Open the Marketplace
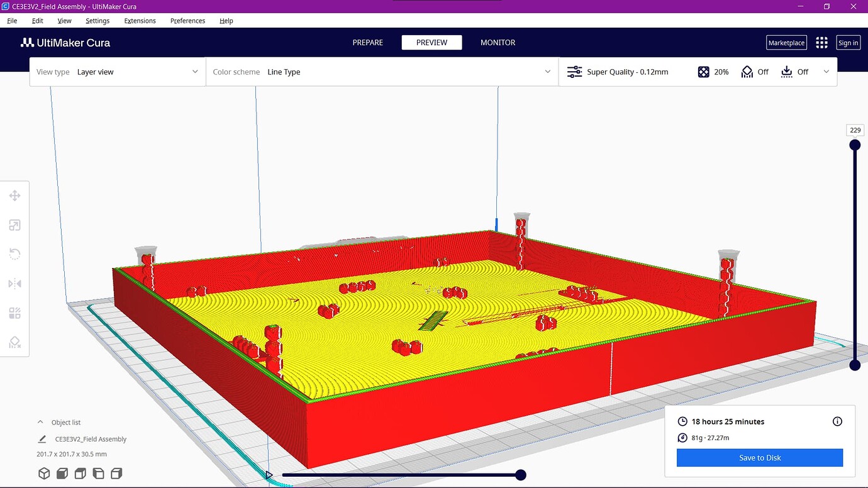Image resolution: width=868 pixels, height=488 pixels. (786, 42)
